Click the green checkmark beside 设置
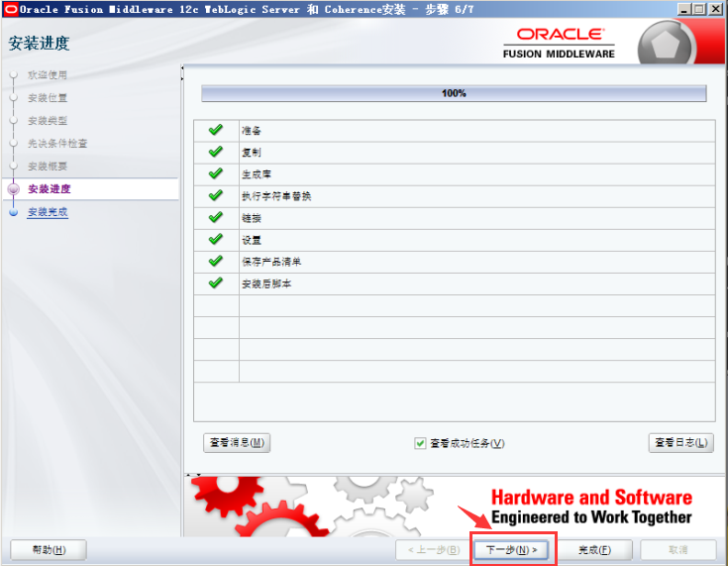The width and height of the screenshot is (728, 566). pos(216,240)
